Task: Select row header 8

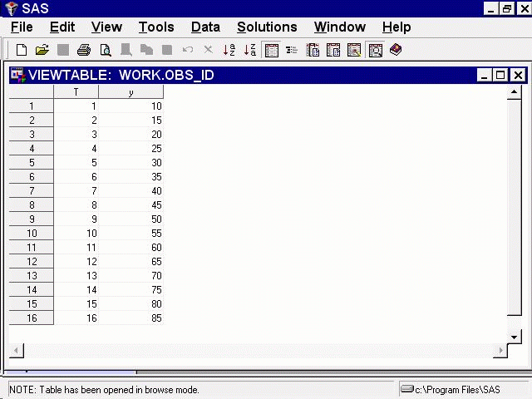Action: click(32, 205)
